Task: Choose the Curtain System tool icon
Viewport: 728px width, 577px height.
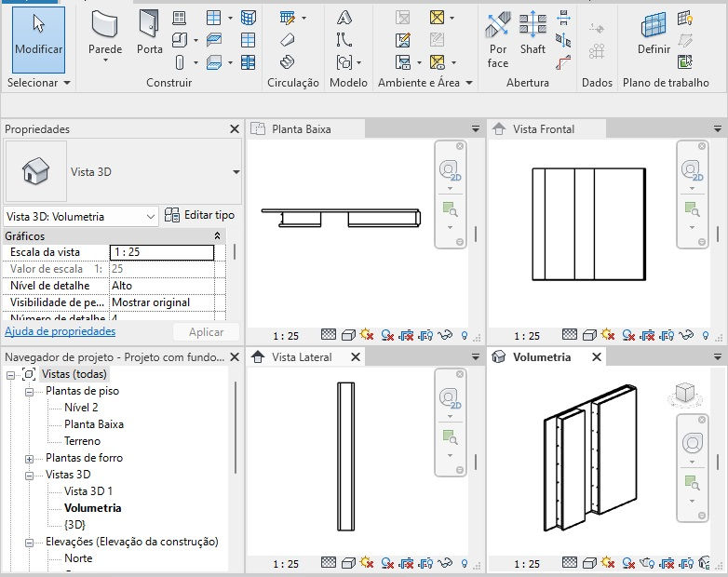Action: tap(249, 18)
